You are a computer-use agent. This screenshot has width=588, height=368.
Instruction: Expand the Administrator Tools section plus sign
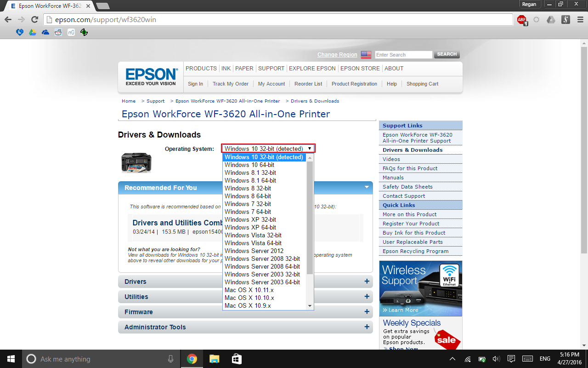coord(367,327)
